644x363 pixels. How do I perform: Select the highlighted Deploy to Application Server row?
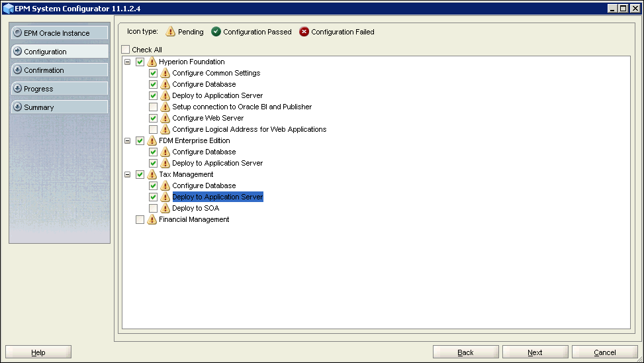point(218,197)
